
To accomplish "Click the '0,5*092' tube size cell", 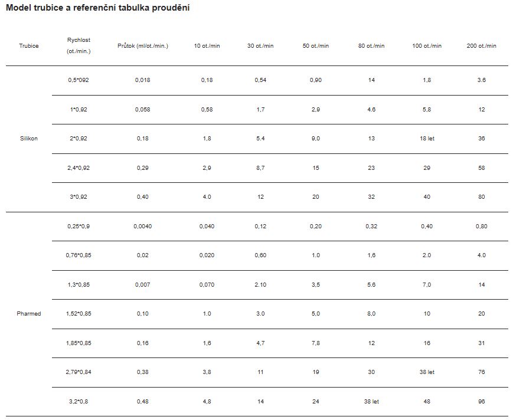I will (x=79, y=80).
